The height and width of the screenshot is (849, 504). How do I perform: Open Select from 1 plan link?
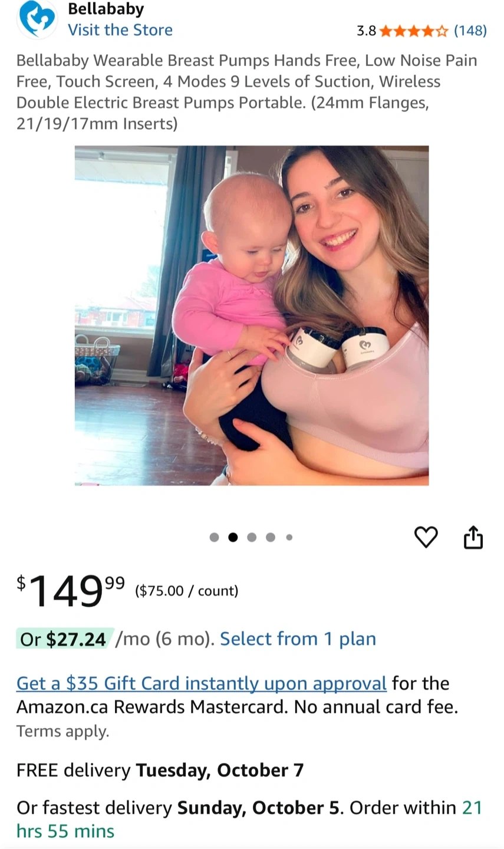click(x=298, y=639)
